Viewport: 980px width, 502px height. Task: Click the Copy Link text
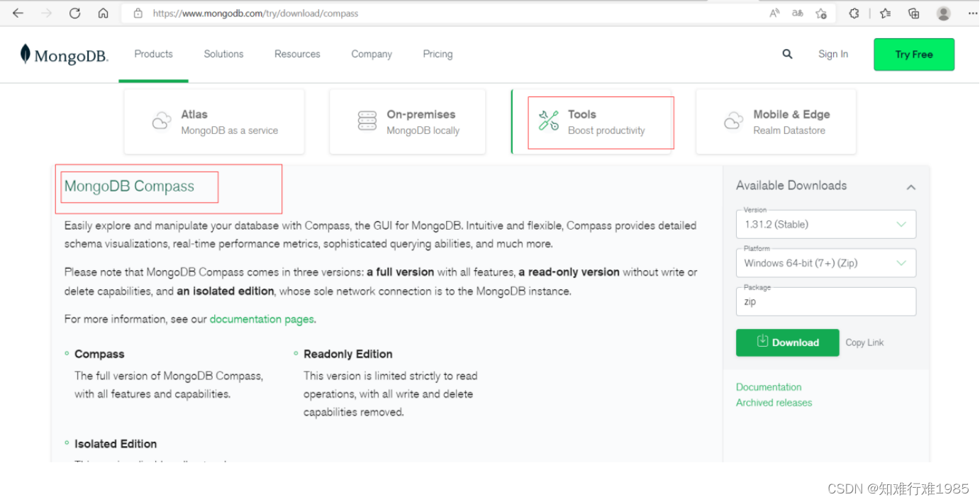pos(864,342)
